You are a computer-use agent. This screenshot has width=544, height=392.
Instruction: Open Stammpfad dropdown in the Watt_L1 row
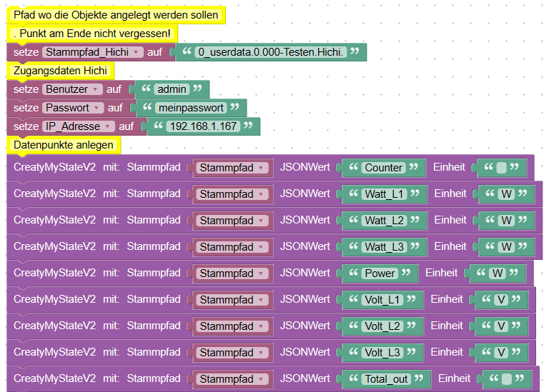(232, 194)
